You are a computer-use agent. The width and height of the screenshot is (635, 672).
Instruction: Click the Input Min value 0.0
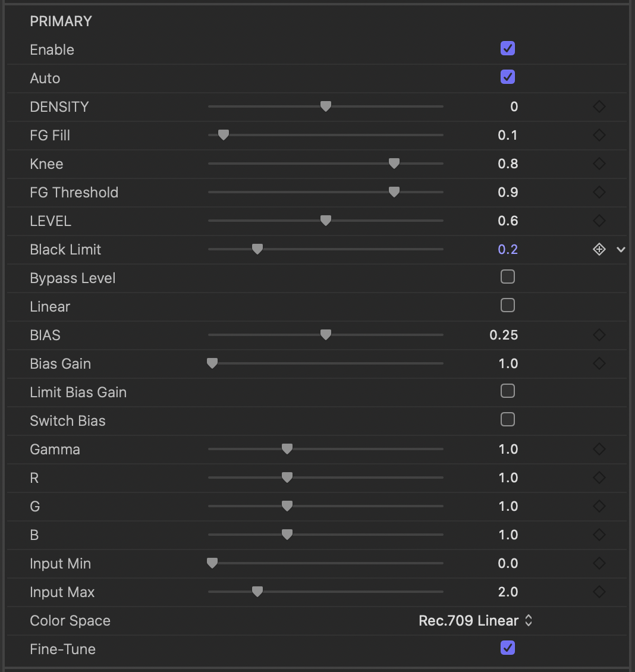click(508, 563)
